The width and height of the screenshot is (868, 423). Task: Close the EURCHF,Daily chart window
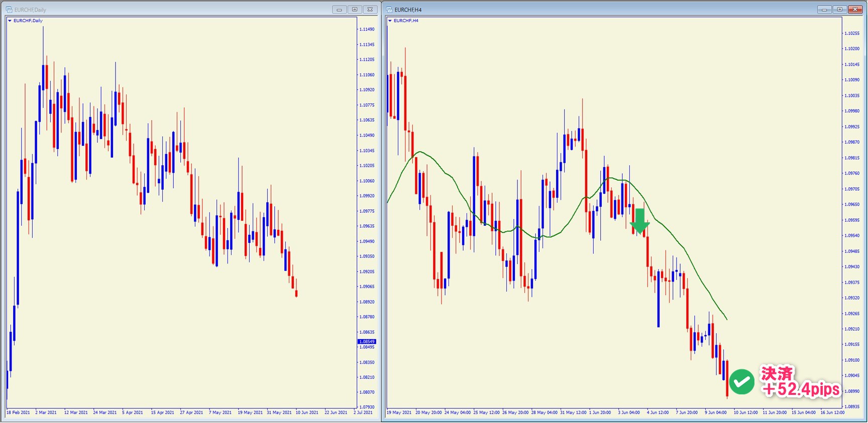370,10
